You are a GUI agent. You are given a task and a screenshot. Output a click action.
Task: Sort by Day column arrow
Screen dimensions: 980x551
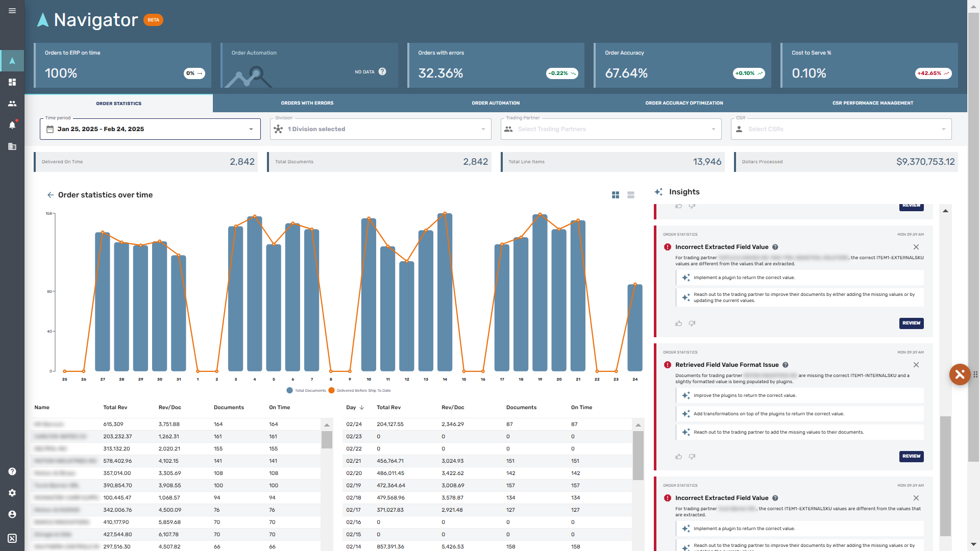point(362,408)
